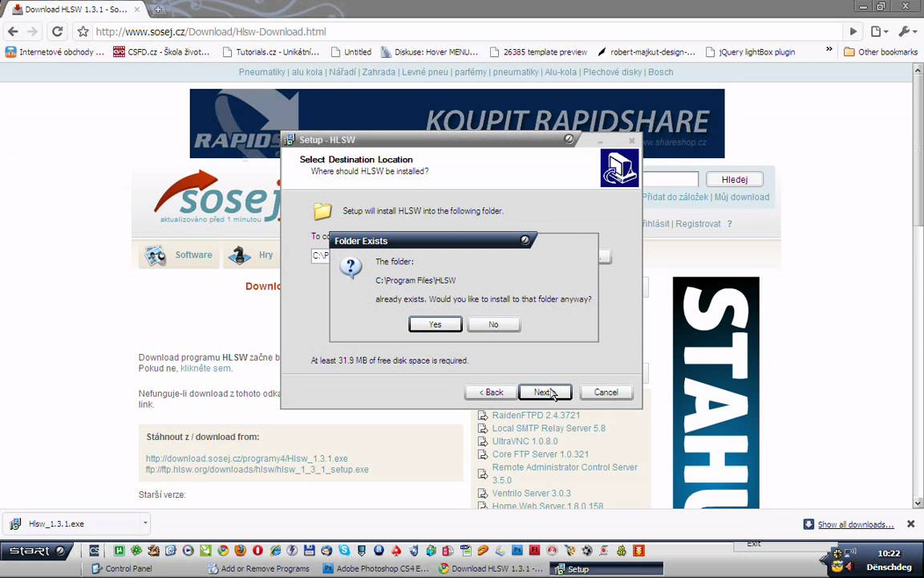Screen dimensions: 924x578
Task: Click Yes in Folder Exists dialog
Action: (x=435, y=324)
